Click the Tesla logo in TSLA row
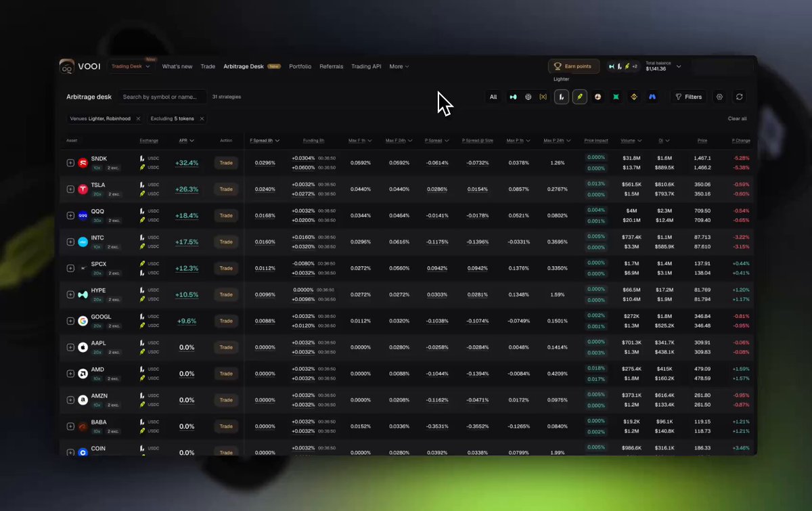 83,189
